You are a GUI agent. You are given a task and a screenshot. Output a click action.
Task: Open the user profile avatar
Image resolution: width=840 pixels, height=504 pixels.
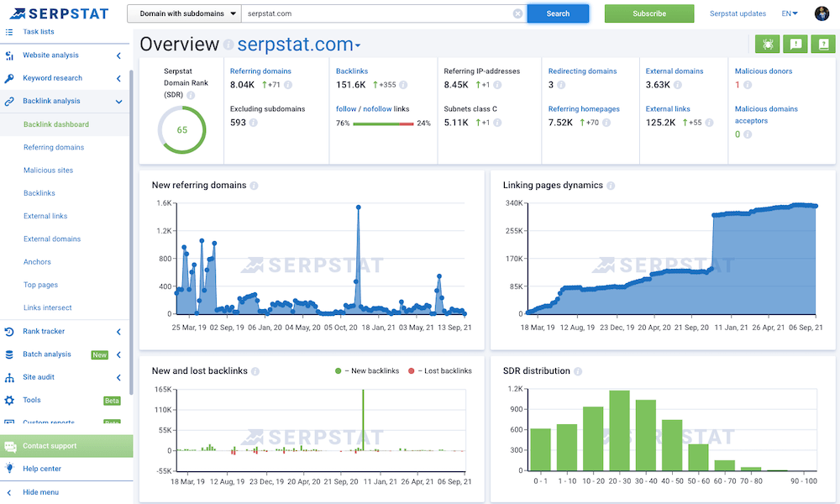[x=822, y=13]
